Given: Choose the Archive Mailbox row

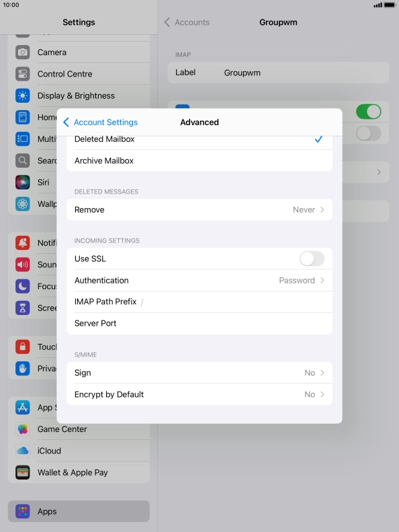Looking at the screenshot, I should [199, 161].
